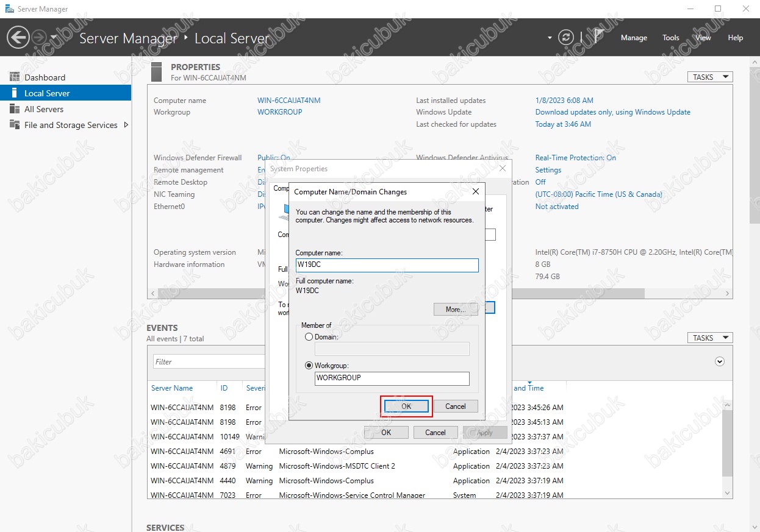The width and height of the screenshot is (760, 532).
Task: Click the Not activated link
Action: (557, 207)
